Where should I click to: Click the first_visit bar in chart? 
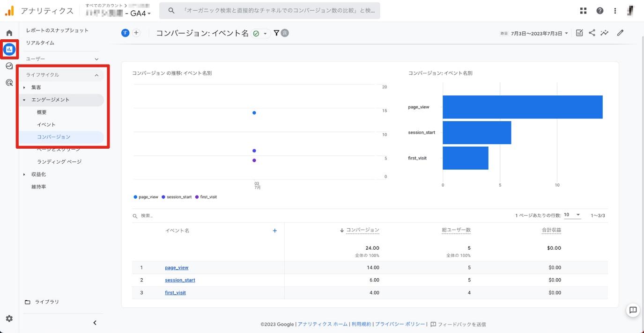pos(466,158)
